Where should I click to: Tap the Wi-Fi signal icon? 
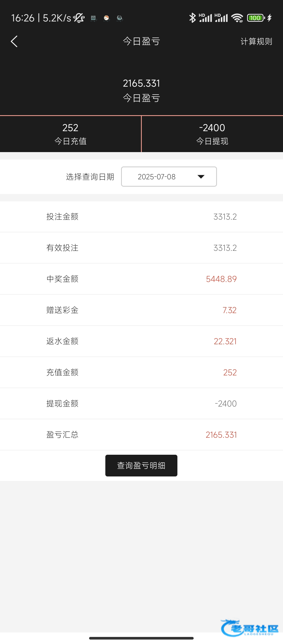click(237, 18)
